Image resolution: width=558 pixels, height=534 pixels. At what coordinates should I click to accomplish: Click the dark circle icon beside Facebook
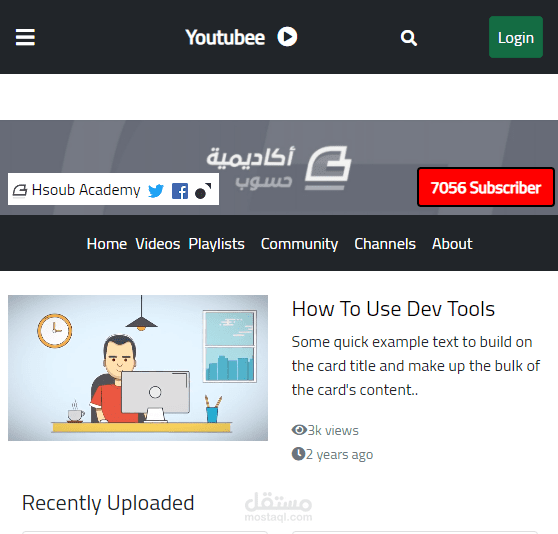203,191
